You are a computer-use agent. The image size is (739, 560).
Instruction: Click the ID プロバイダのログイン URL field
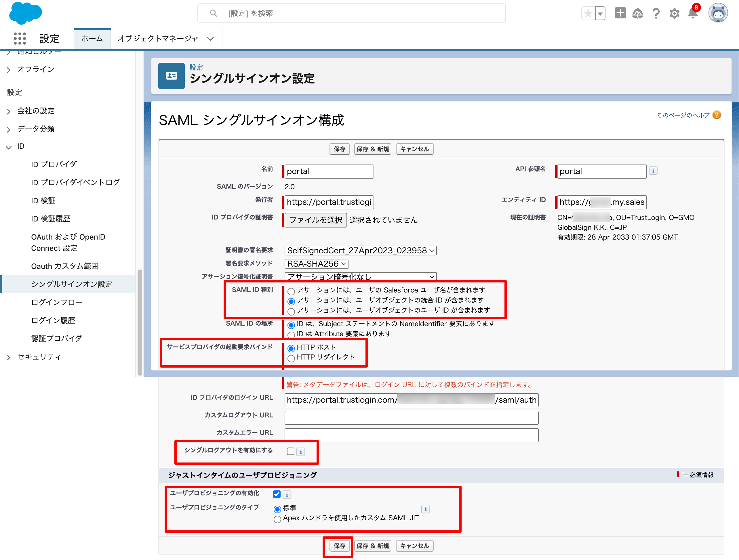(412, 400)
